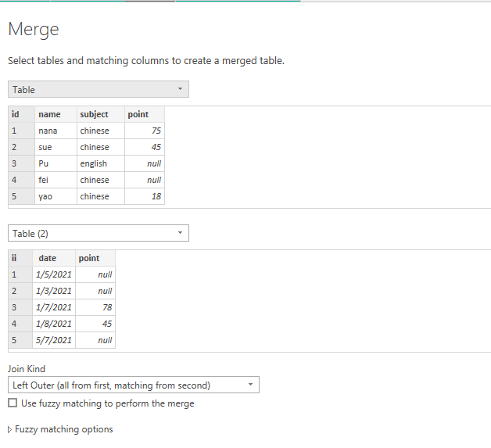
Task: Click the date cell 1/5/2021
Action: [54, 274]
